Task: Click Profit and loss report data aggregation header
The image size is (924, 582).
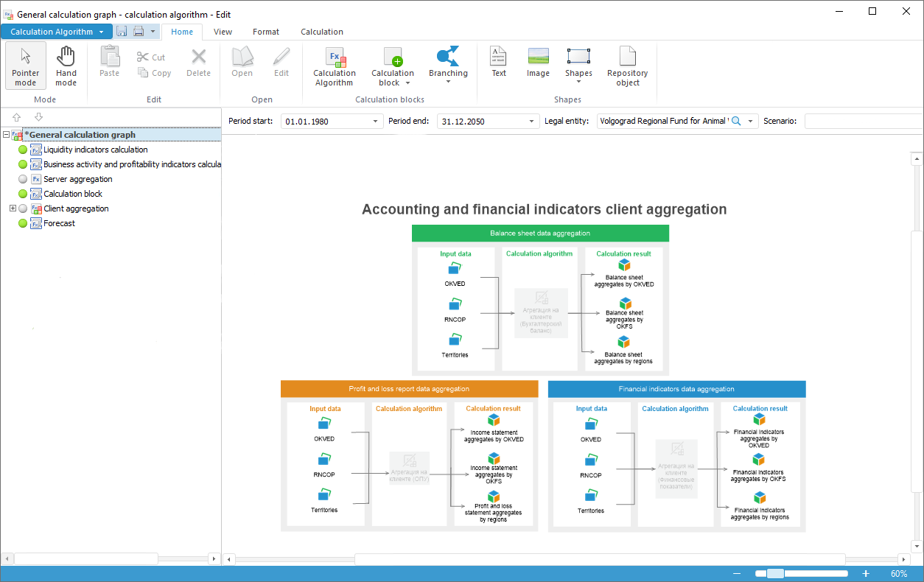Action: coord(409,389)
